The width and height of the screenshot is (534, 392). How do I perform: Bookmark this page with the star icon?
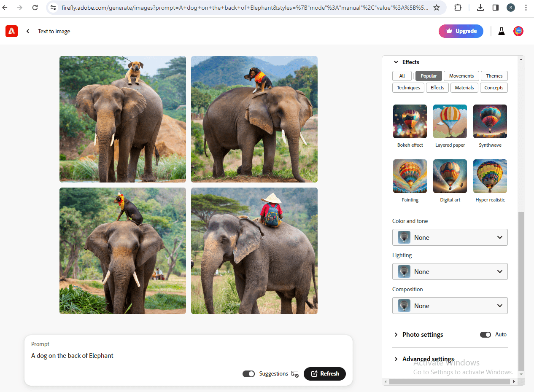(437, 8)
